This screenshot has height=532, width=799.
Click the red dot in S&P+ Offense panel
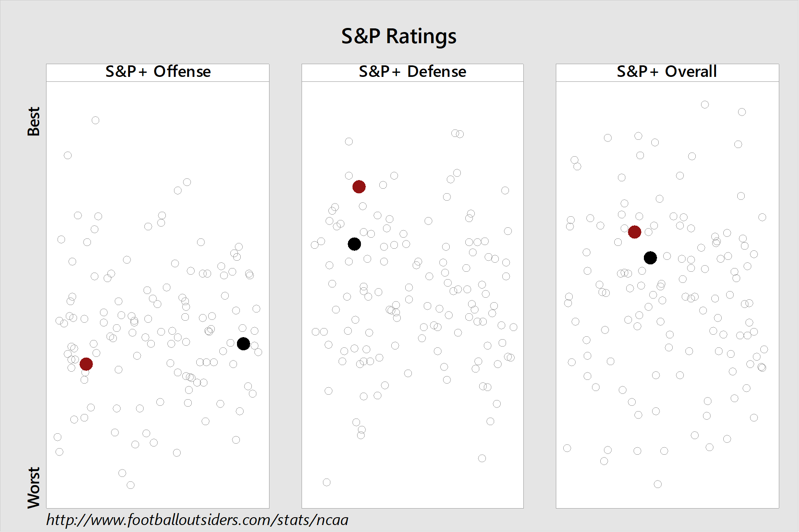(86, 364)
